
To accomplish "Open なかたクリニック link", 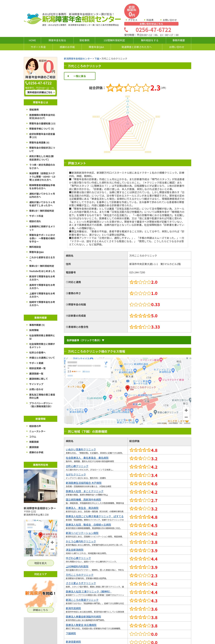I will (76, 474).
